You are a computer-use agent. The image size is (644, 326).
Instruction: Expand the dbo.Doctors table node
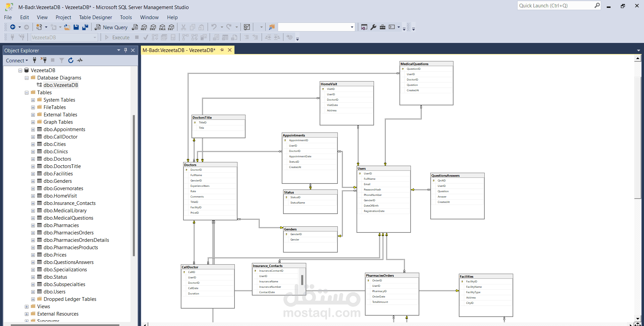click(x=33, y=159)
